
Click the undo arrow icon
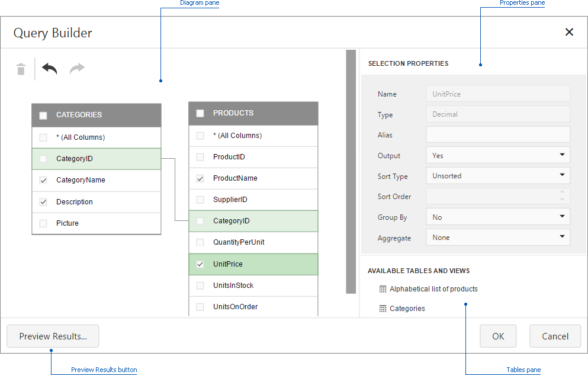(49, 69)
